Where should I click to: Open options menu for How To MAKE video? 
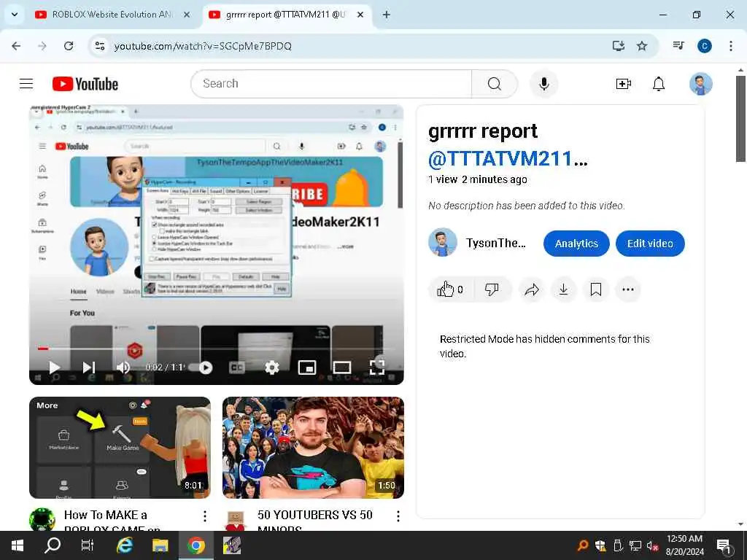click(x=204, y=516)
